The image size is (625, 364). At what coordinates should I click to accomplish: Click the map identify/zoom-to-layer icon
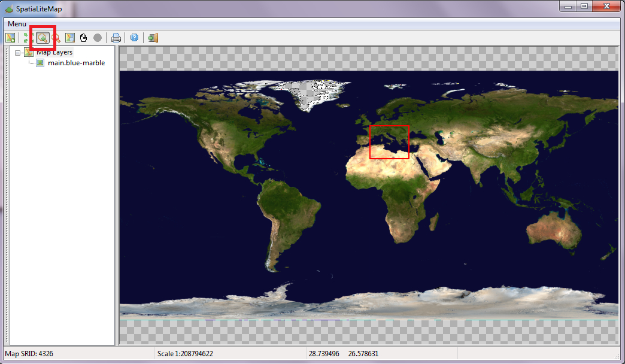(x=70, y=38)
